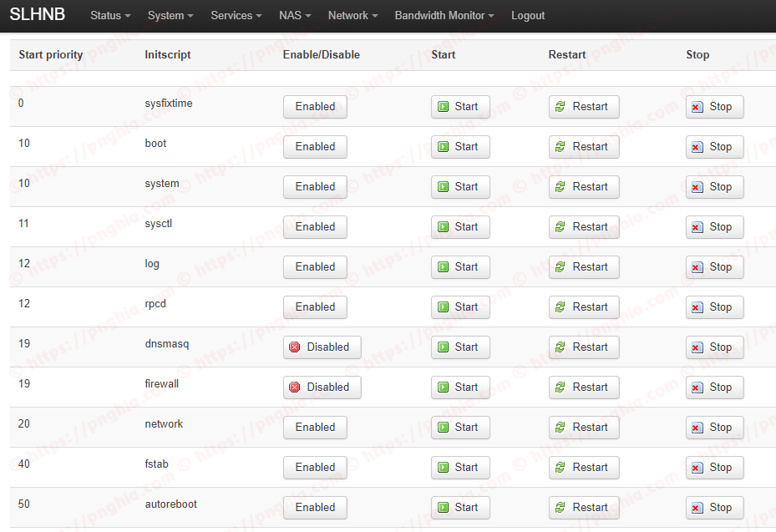
Task: Expand the Services dropdown menu
Action: (236, 15)
